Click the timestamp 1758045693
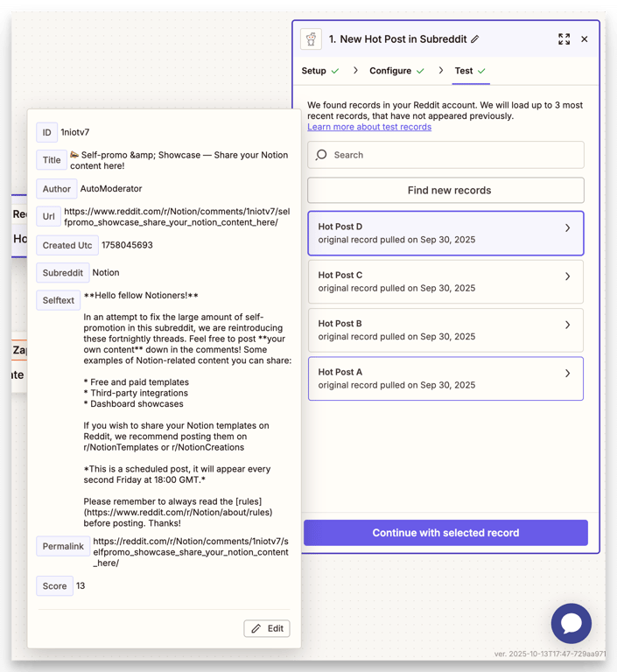The image size is (617, 672). pyautogui.click(x=128, y=245)
